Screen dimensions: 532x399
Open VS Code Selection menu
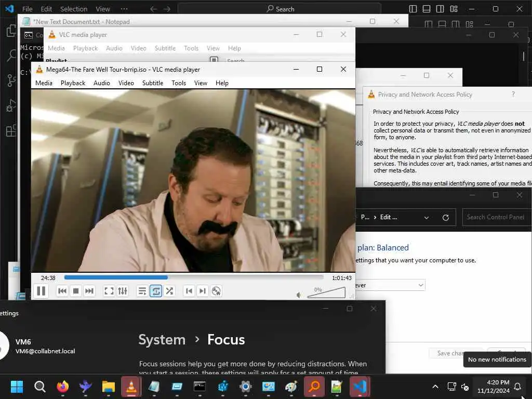tap(74, 9)
